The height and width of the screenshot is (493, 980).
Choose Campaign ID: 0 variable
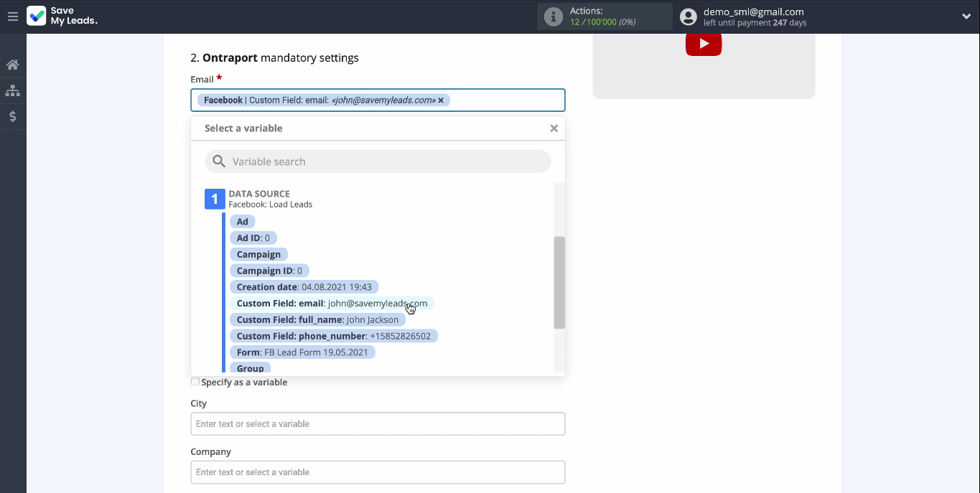[x=270, y=271]
